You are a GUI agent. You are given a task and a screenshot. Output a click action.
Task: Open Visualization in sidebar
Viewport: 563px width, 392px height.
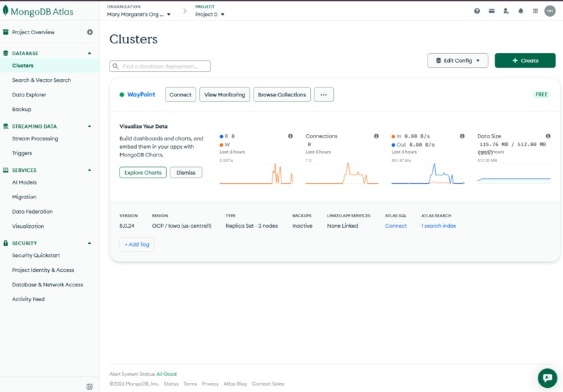28,226
